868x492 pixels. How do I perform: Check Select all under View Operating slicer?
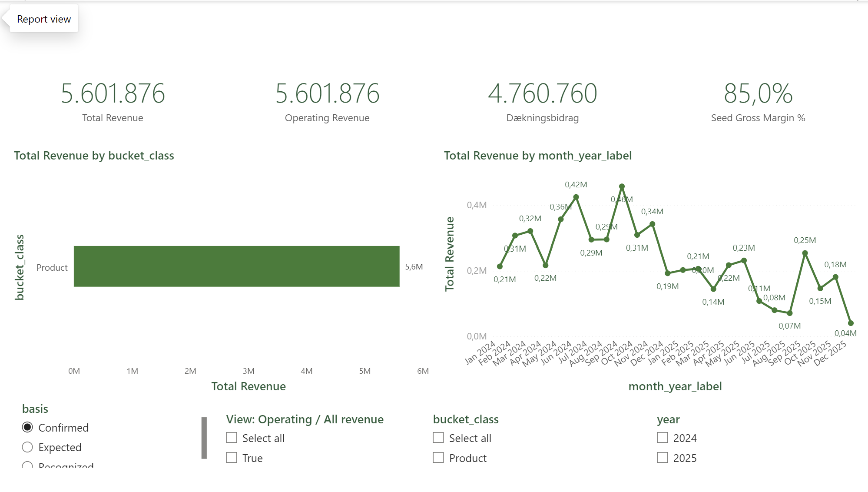(232, 438)
